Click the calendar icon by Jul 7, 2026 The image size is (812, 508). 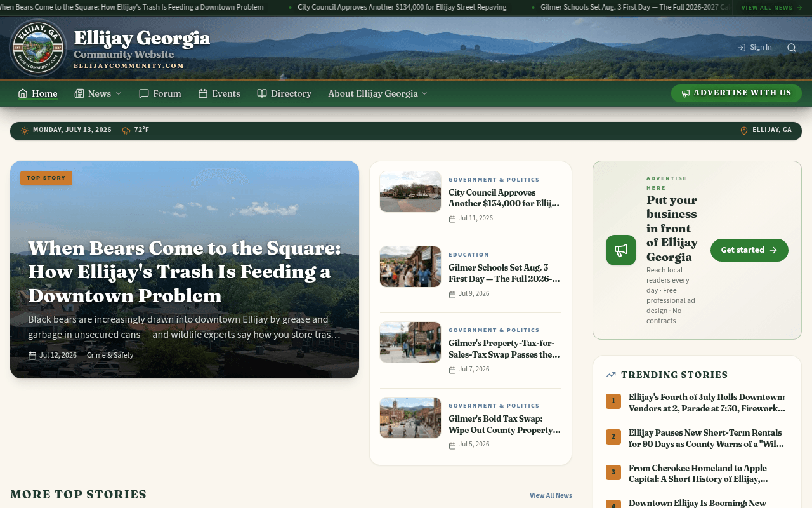(x=452, y=370)
